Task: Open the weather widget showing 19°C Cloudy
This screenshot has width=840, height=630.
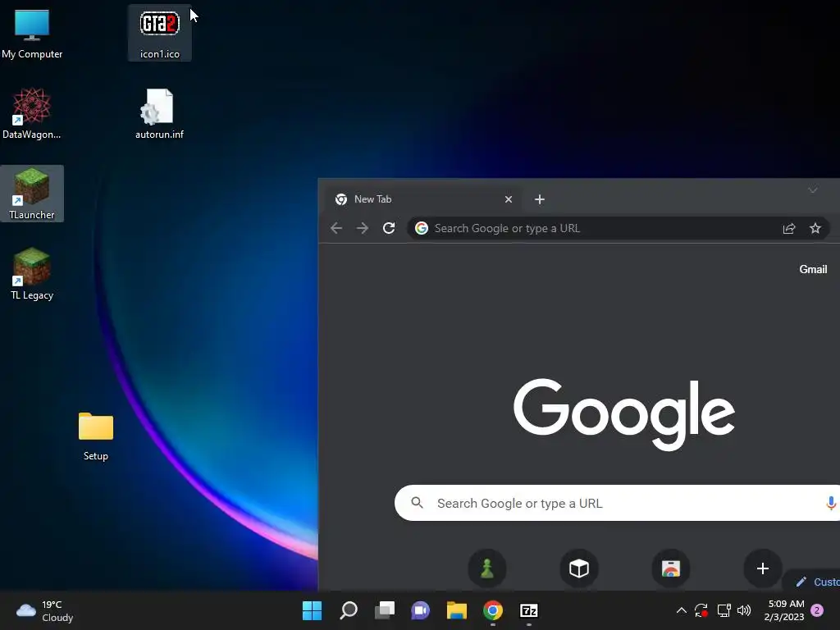Action: pyautogui.click(x=45, y=610)
